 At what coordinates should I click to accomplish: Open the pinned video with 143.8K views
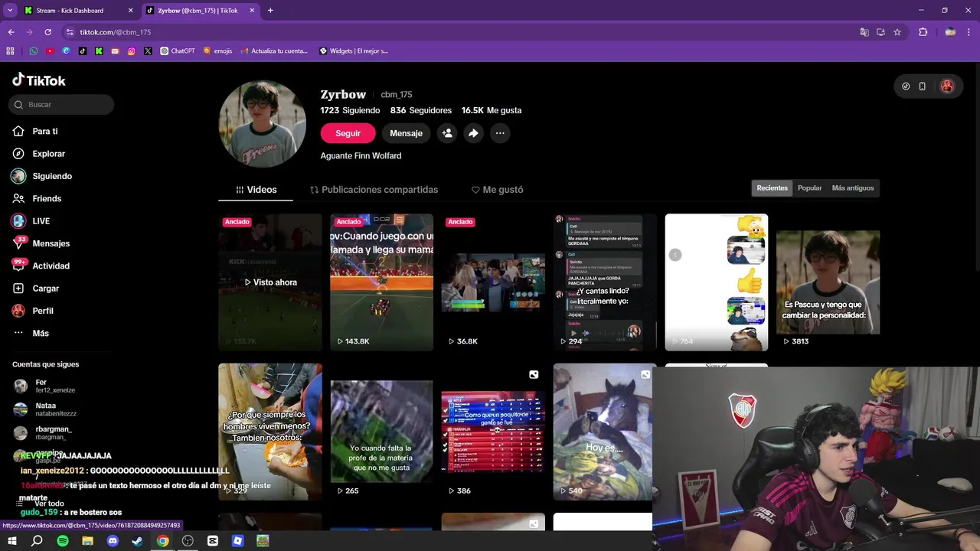point(381,282)
